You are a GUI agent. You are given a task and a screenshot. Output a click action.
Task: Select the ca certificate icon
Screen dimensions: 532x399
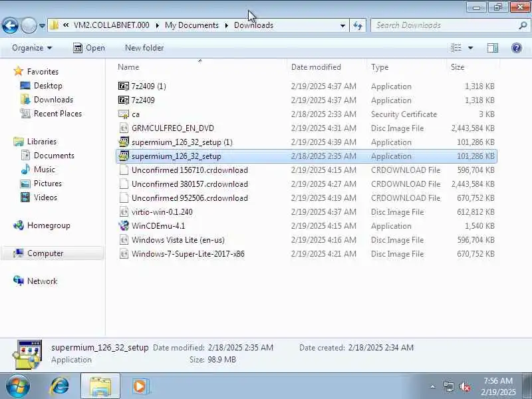tap(124, 114)
